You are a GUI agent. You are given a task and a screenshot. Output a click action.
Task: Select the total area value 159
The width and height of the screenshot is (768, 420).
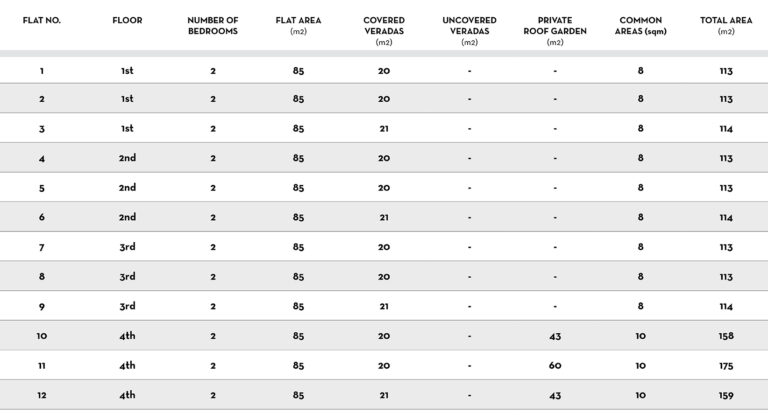(x=726, y=396)
